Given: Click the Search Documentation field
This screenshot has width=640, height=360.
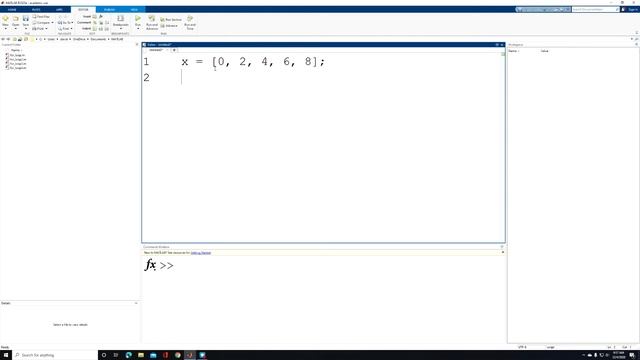Looking at the screenshot, I should tap(595, 9).
